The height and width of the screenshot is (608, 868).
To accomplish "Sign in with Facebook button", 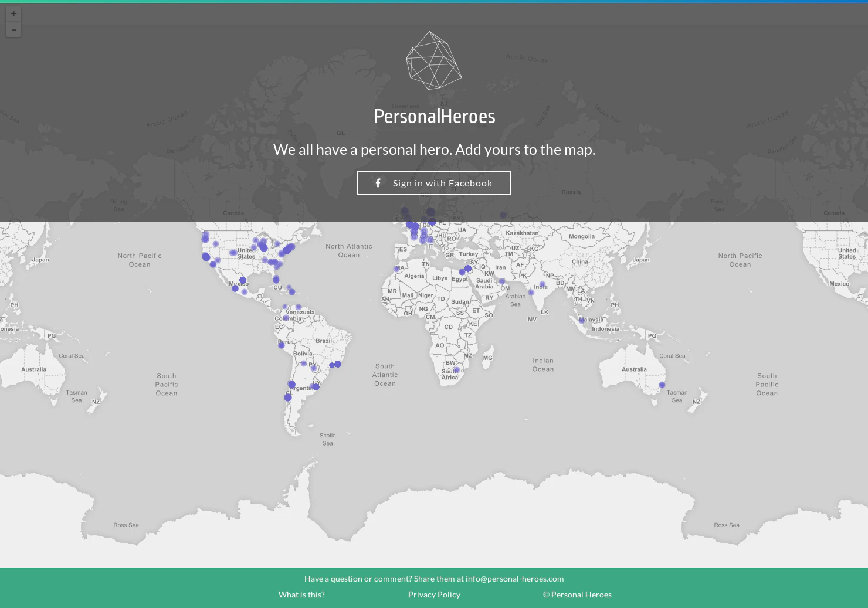I will [x=434, y=183].
